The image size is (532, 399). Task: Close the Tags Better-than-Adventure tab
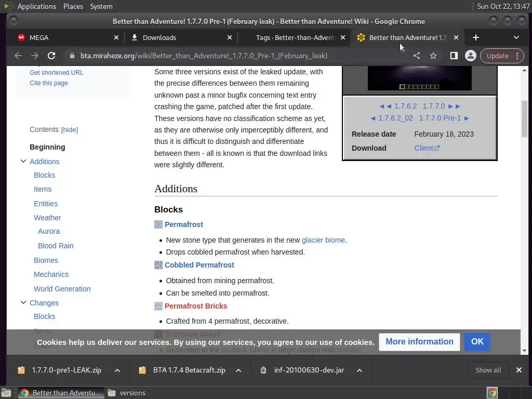(x=343, y=37)
